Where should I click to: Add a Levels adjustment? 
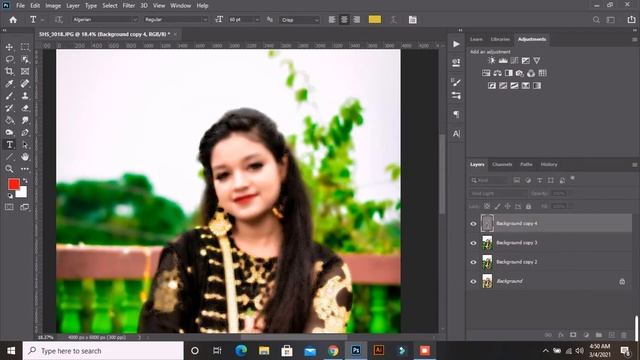503,60
